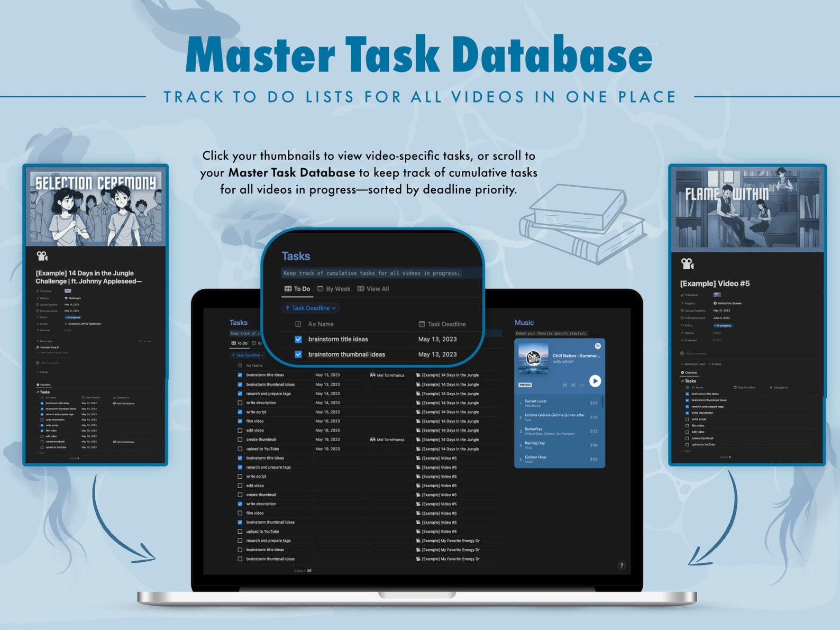The image size is (840, 630).
Task: Go to previous track in Spotify widget
Action: pos(564,385)
